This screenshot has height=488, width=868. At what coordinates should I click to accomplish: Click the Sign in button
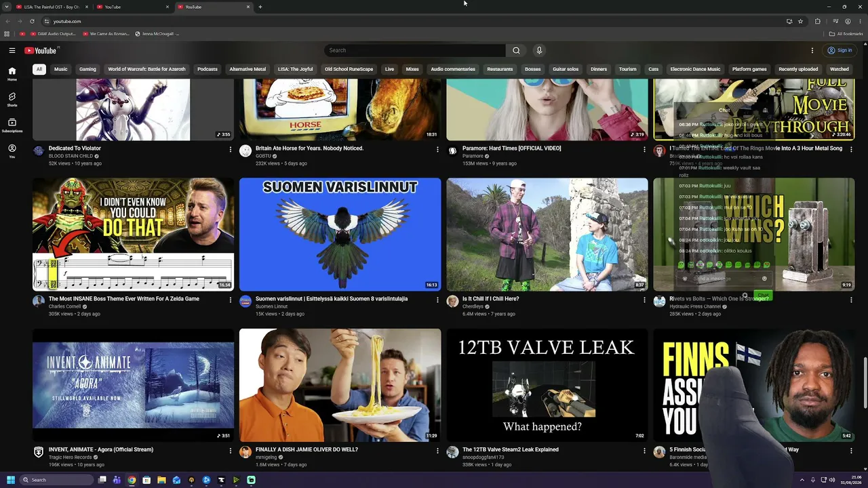[840, 50]
